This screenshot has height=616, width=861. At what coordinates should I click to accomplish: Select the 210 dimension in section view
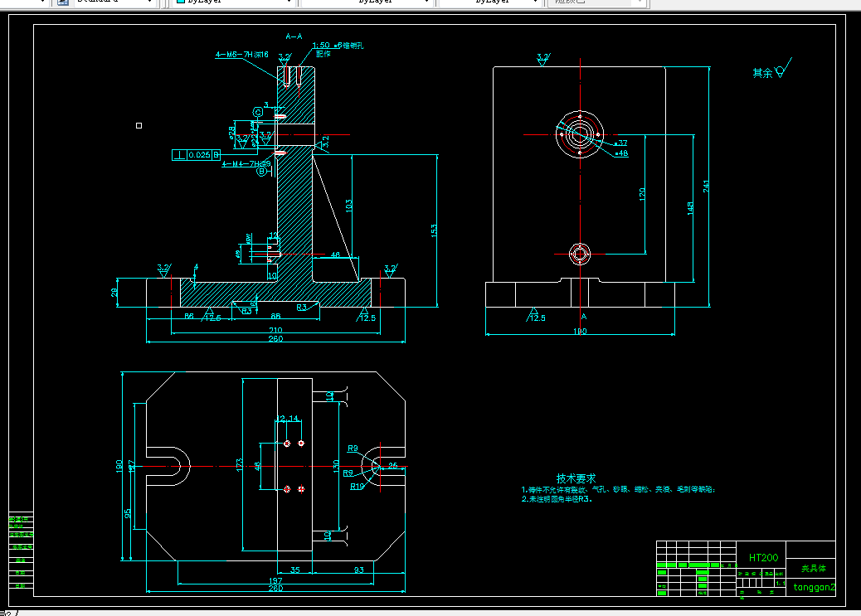pyautogui.click(x=275, y=330)
